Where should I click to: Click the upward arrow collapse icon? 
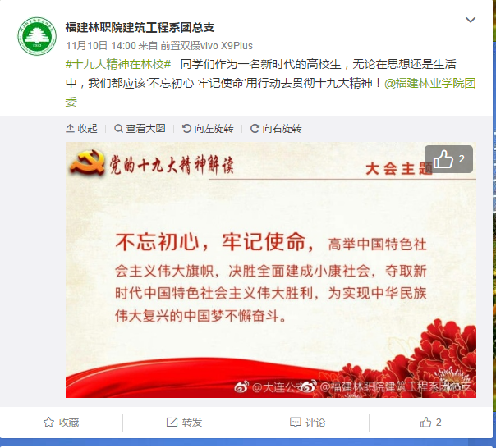(70, 128)
